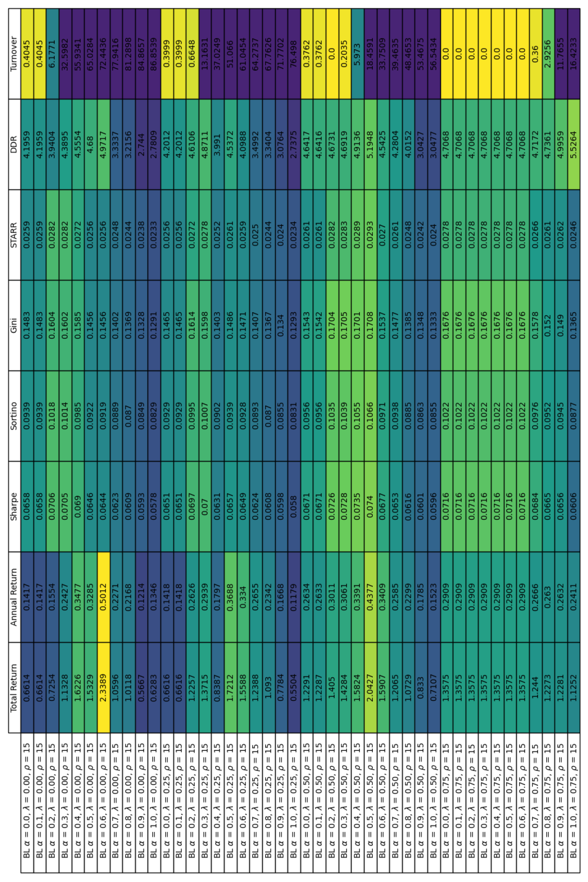Click the Total Return value 2.3389

[103, 687]
